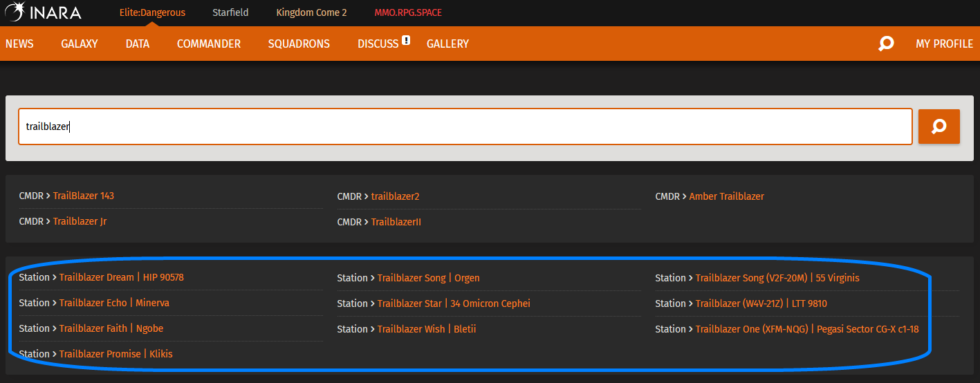Open station Trailblazer Dream | HIP 90578

121,277
